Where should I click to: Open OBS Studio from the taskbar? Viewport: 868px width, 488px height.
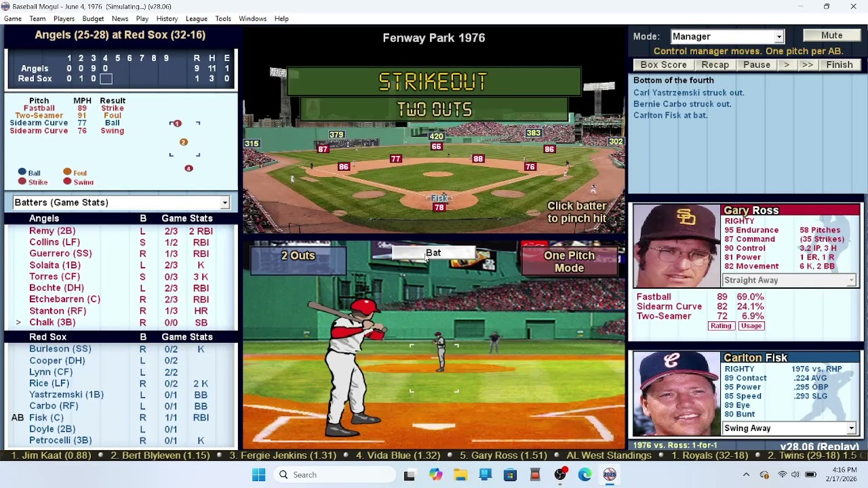pyautogui.click(x=560, y=475)
